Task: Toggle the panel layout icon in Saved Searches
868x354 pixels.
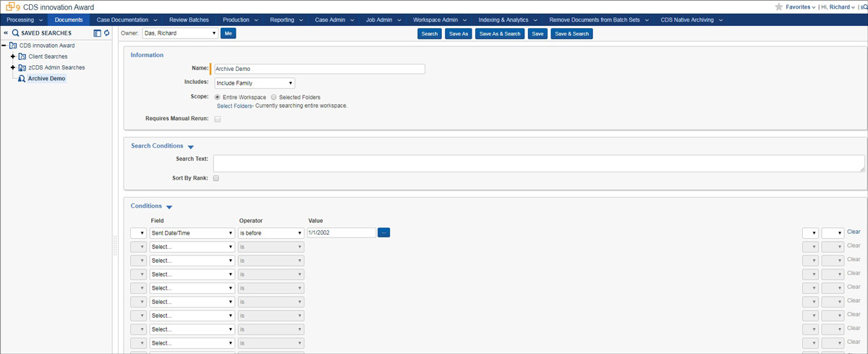Action: pyautogui.click(x=98, y=33)
